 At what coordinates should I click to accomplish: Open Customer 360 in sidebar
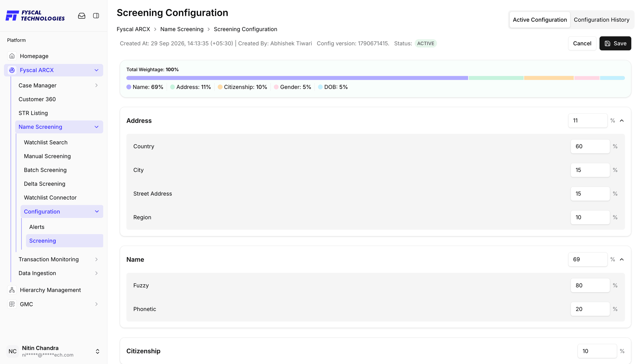click(x=37, y=99)
